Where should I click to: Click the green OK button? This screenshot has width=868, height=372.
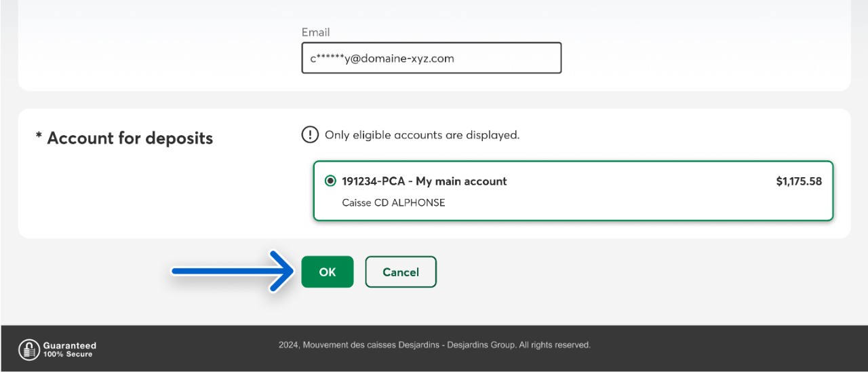coord(328,272)
